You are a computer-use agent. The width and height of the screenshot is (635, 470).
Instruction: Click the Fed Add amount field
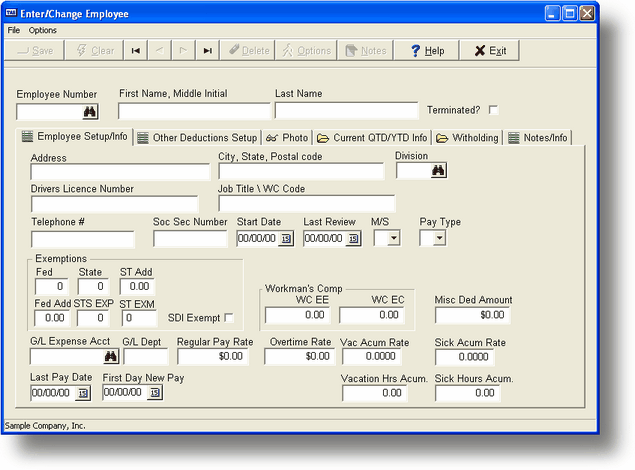(52, 318)
